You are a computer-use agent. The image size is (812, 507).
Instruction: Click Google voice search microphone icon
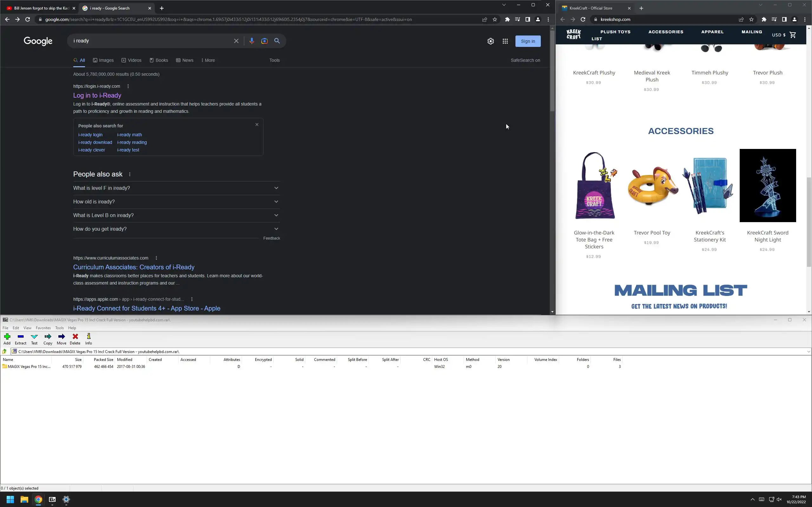[x=252, y=41]
